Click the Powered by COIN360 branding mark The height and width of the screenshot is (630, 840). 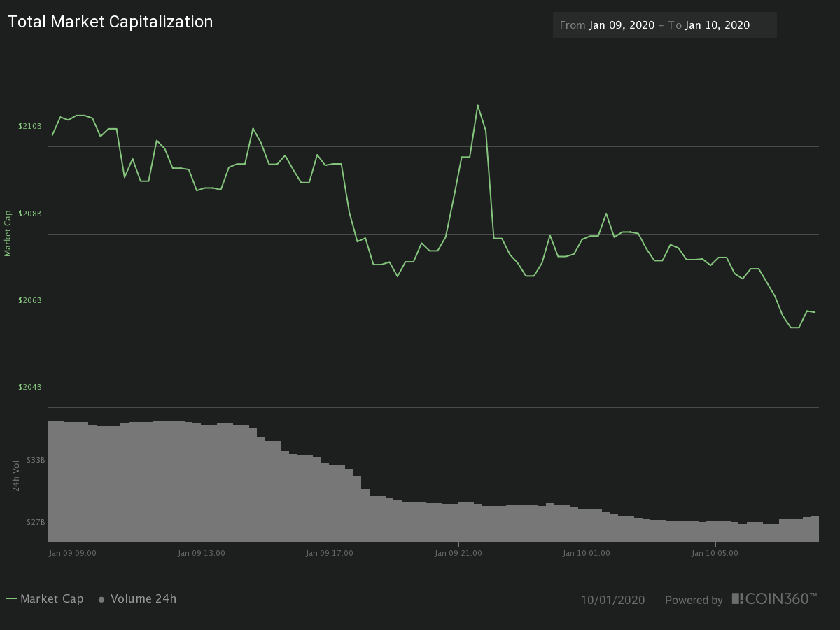click(x=774, y=600)
